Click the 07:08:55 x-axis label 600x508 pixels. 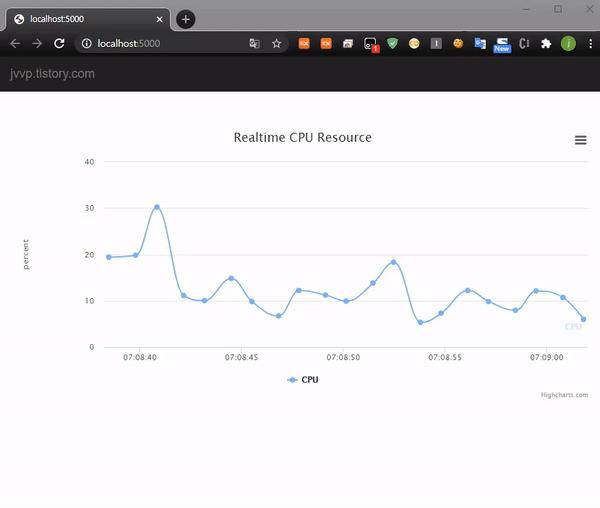445,357
